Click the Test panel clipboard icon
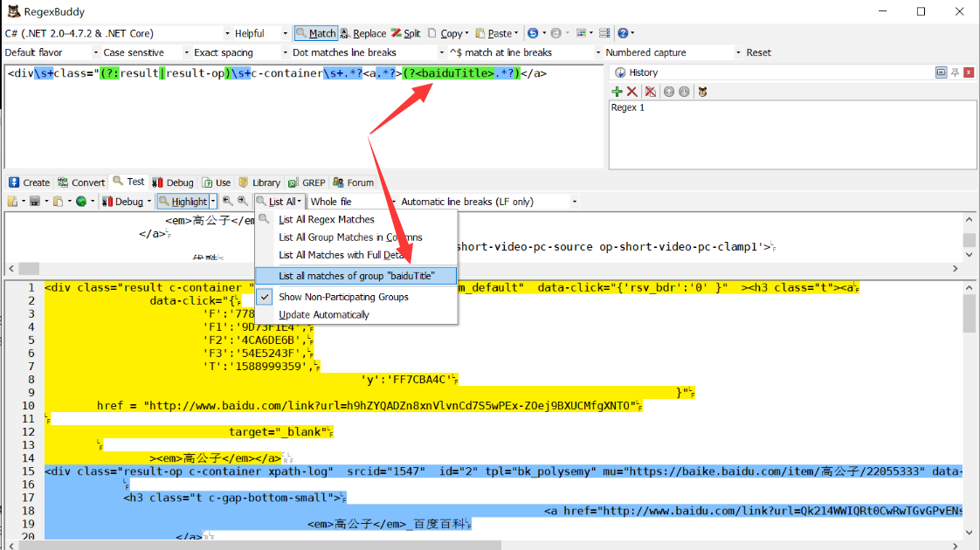The width and height of the screenshot is (980, 550). [59, 202]
